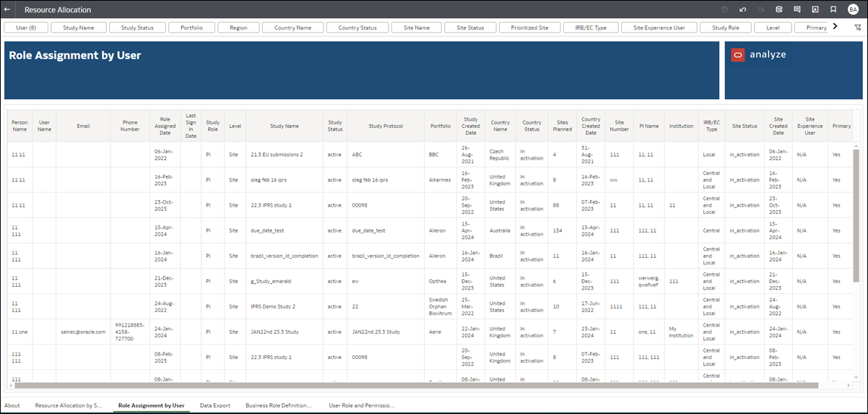868x414 pixels.
Task: Open the Business Role Definition... tab
Action: tap(279, 405)
